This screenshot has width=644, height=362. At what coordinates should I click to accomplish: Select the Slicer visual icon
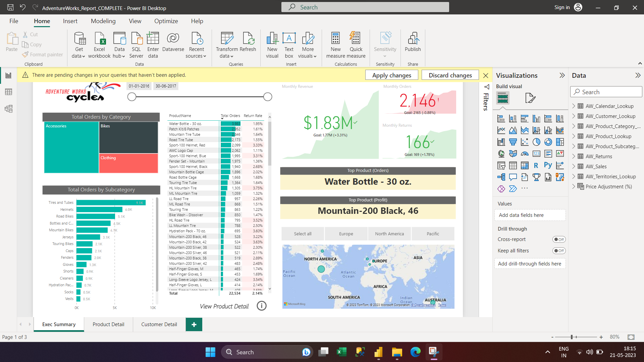coord(501,166)
